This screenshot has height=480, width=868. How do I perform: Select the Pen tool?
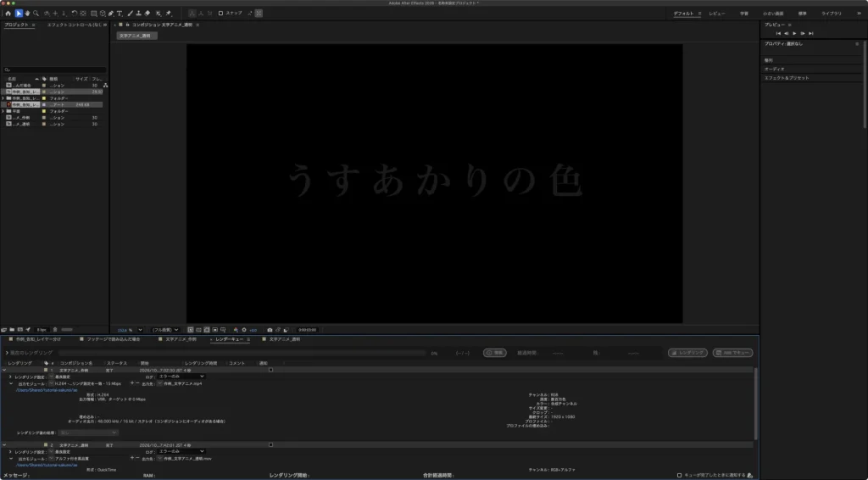[111, 14]
